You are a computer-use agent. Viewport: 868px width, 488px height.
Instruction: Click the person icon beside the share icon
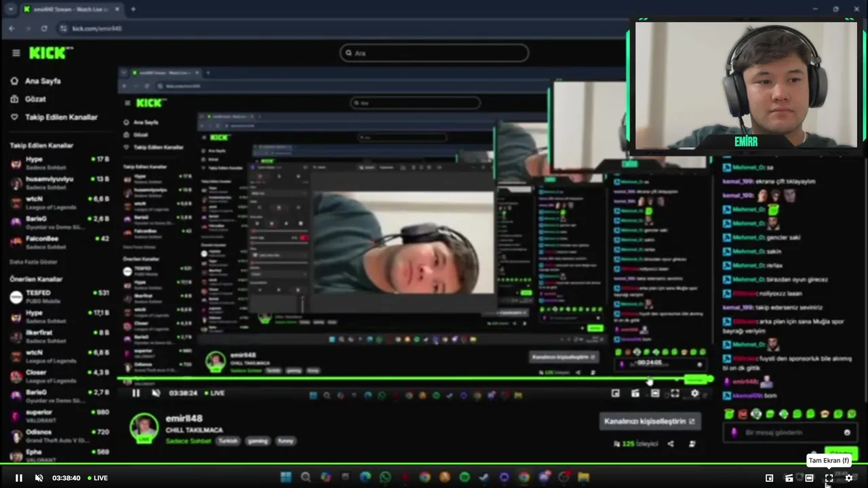(x=692, y=444)
